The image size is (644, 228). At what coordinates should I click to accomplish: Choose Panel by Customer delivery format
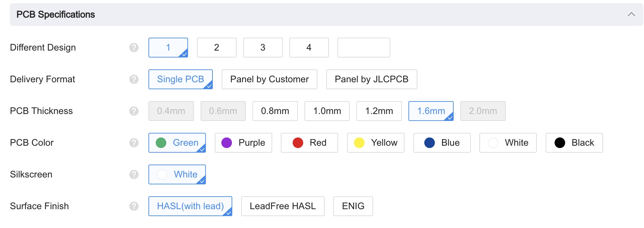click(269, 79)
